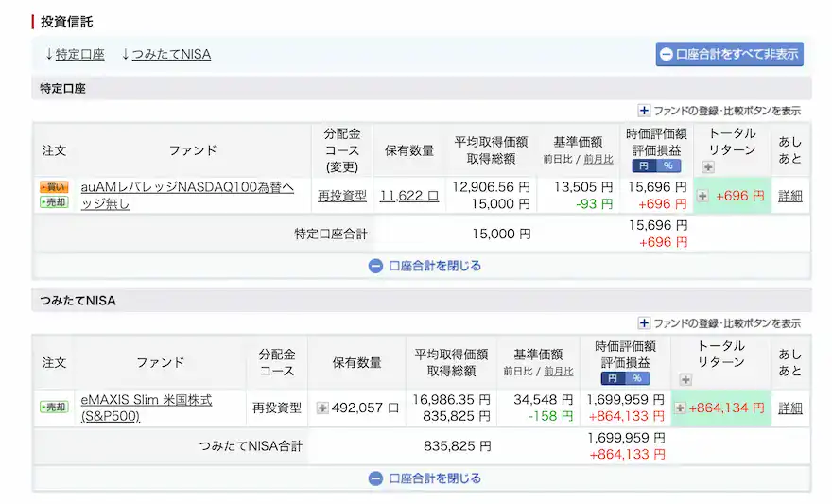The width and height of the screenshot is (832, 504).
Task: Switch つみたてNISA valuation display to percent
Action: (635, 378)
